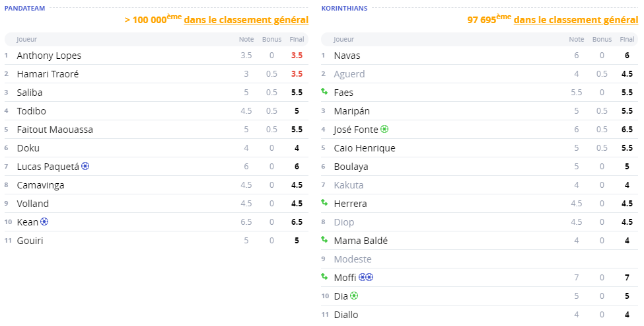Click the substitution arrow icon beside Faes
The width and height of the screenshot is (644, 326).
click(x=324, y=93)
